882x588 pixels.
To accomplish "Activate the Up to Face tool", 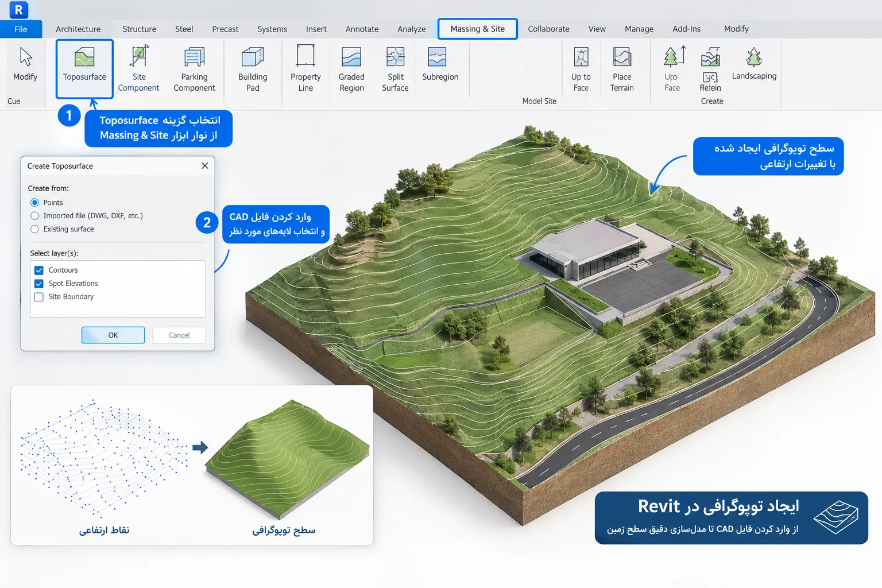I will click(581, 69).
